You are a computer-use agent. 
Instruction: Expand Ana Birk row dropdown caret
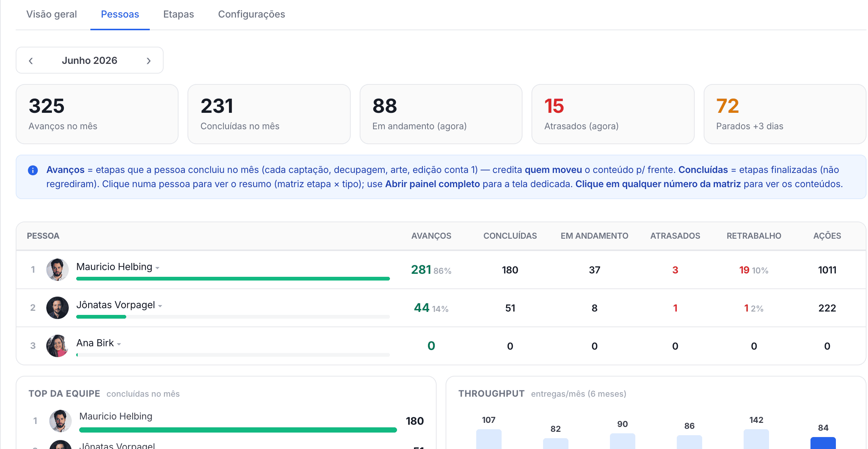pyautogui.click(x=119, y=344)
